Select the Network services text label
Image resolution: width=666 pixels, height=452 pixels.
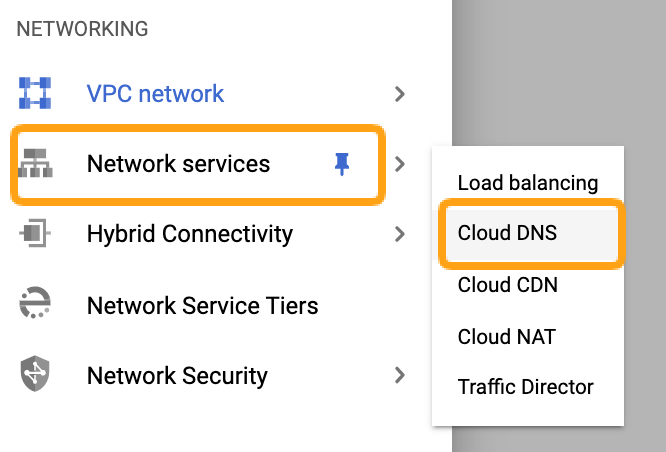point(178,164)
